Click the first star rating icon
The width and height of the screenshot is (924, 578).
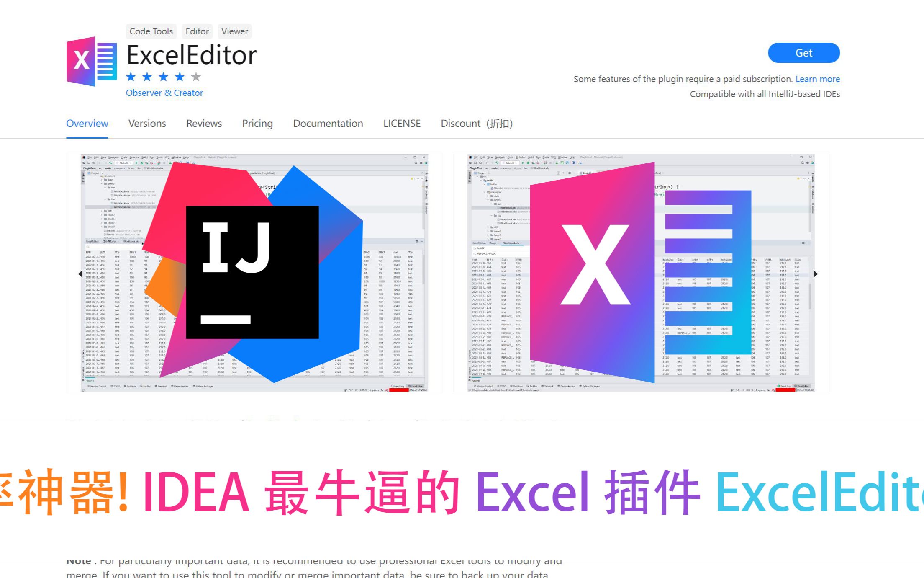click(x=132, y=75)
